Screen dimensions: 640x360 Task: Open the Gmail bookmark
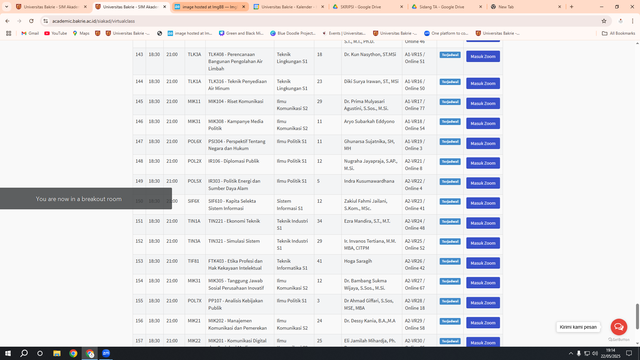30,33
